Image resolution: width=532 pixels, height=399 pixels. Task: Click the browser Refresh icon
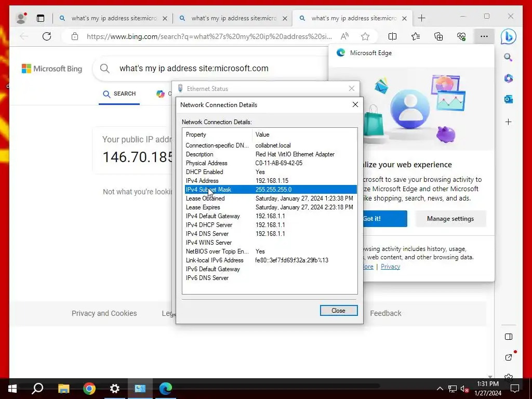coord(47,36)
